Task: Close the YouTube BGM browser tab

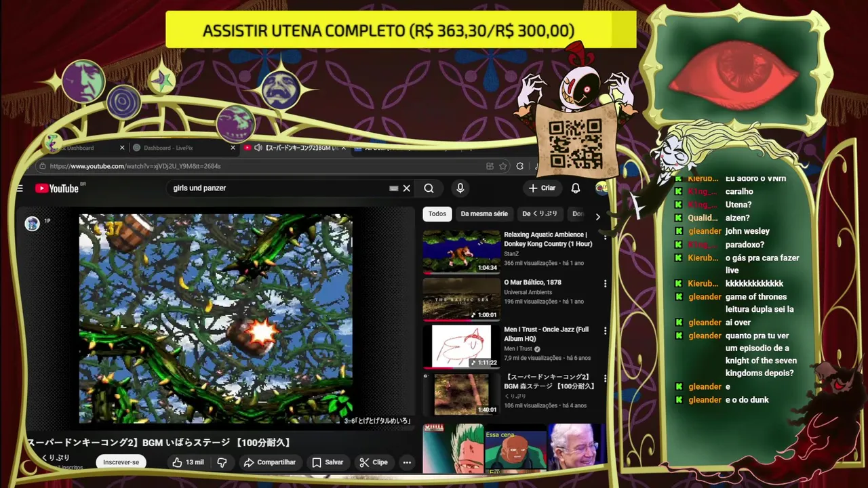Action: (x=344, y=148)
